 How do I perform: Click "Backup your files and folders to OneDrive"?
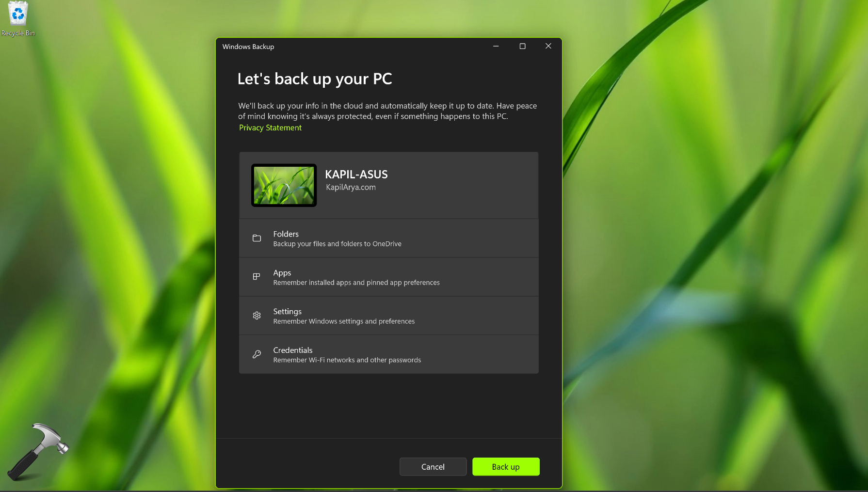(337, 244)
